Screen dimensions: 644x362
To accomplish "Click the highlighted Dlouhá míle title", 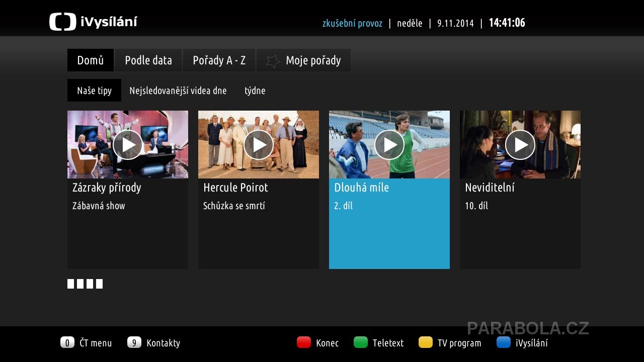I will pos(362,188).
